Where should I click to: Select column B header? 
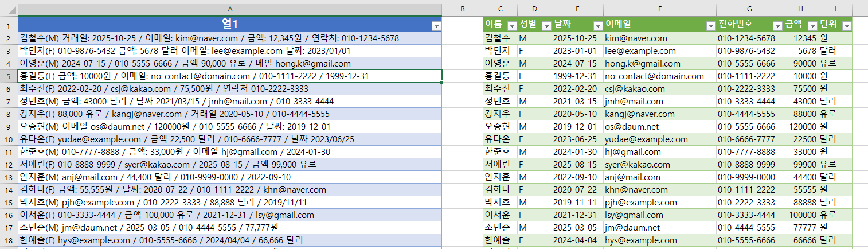(x=462, y=10)
